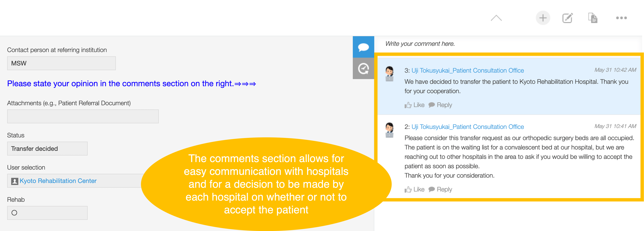Switch to the change history tab
644x231 pixels.
coord(363,69)
